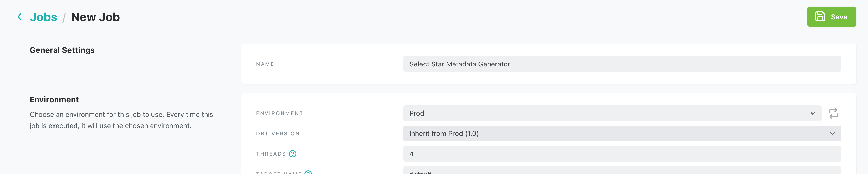Click the back chevron beside Jobs

[x=19, y=17]
